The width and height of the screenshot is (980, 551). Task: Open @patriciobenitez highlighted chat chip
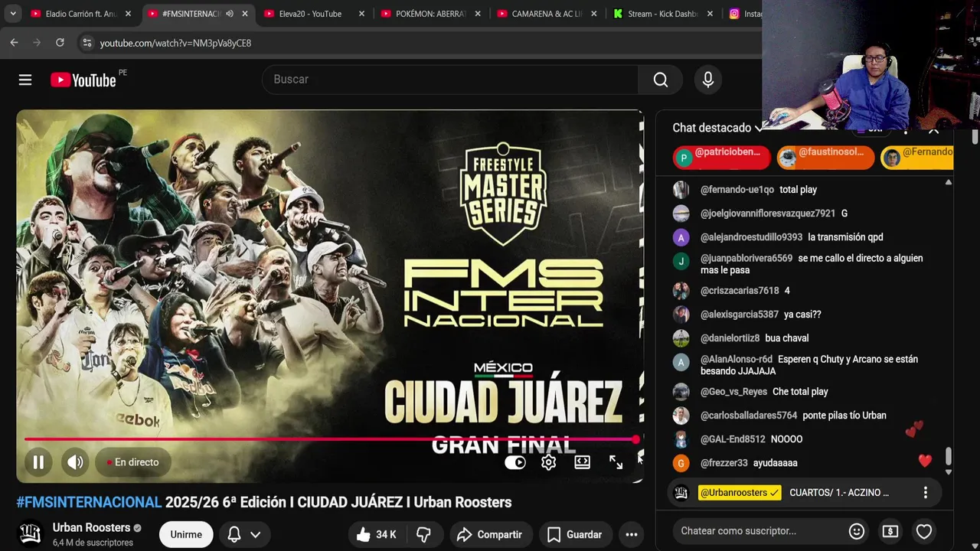(721, 157)
